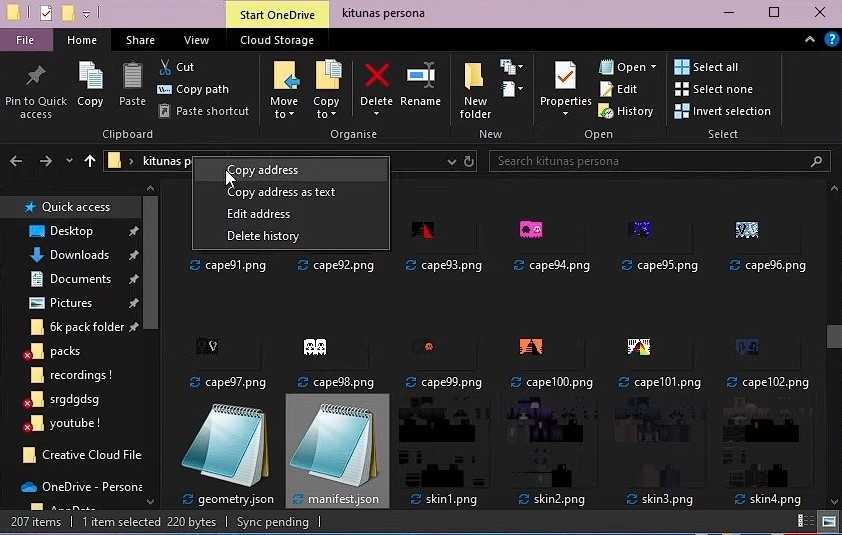Screen dimensions: 842x535
Task: Click the title bar checkmark icon
Action: 46,13
